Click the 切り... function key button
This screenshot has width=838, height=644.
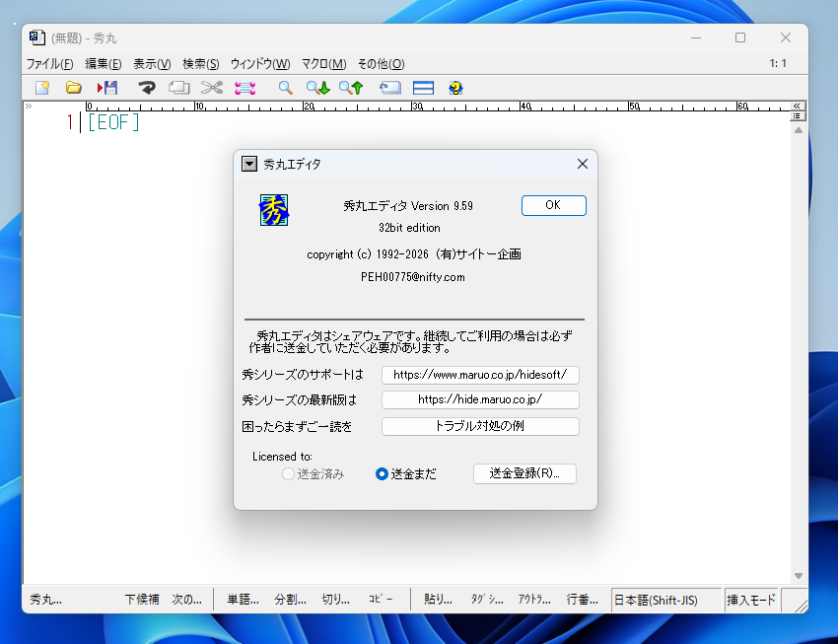pyautogui.click(x=335, y=600)
